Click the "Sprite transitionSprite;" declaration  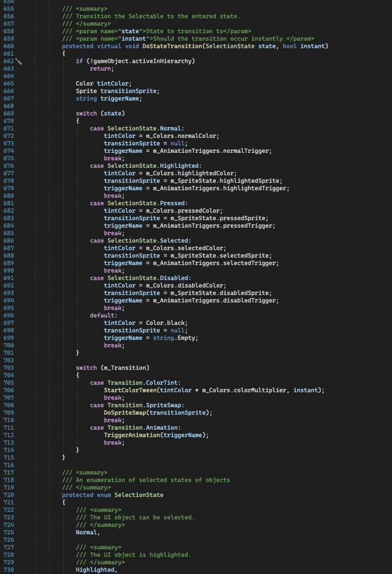pyautogui.click(x=118, y=91)
